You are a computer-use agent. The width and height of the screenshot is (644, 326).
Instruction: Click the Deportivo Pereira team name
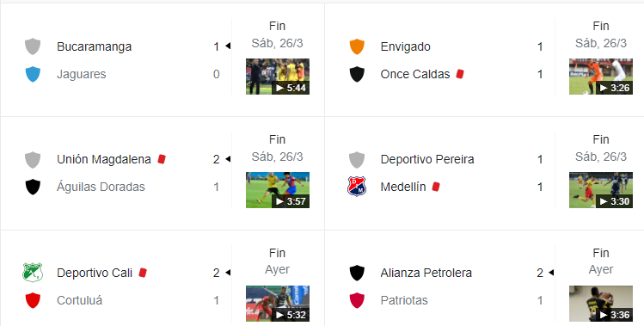[x=427, y=159]
